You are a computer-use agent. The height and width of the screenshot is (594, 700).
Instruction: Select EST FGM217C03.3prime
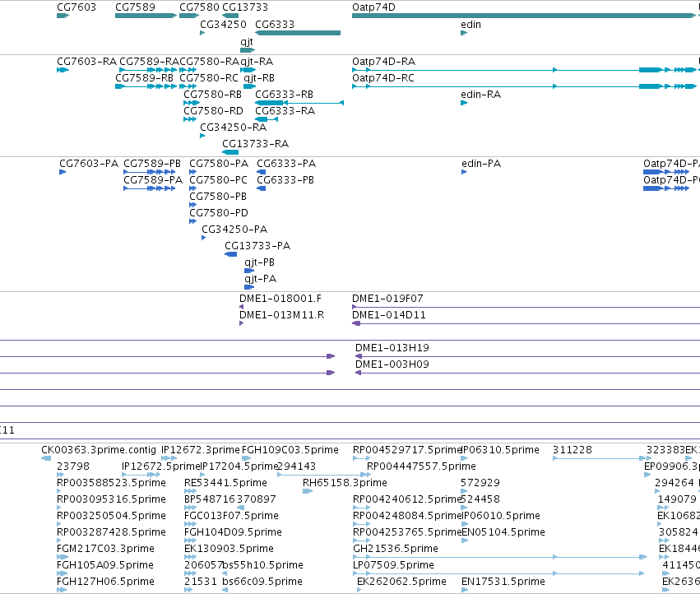[105, 549]
